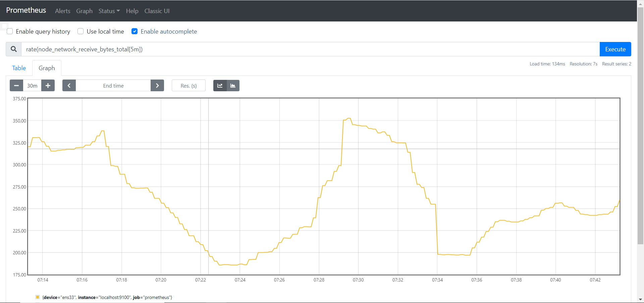Go to the Prometheus home brand link
Image resolution: width=644 pixels, height=303 pixels.
26,10
